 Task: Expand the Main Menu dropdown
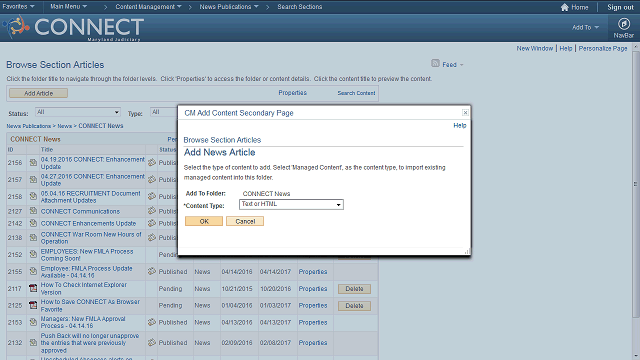pyautogui.click(x=68, y=7)
